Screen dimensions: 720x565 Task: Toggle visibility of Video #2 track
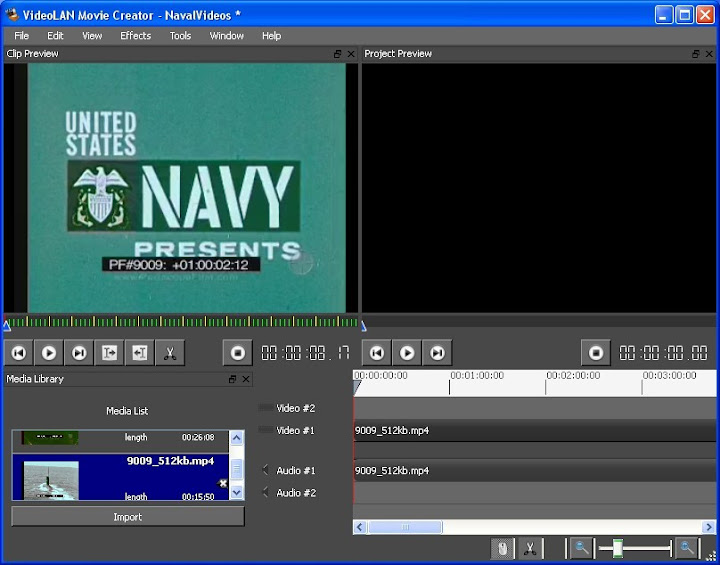pos(265,408)
